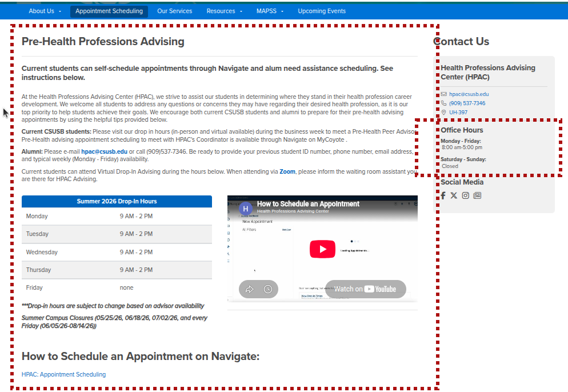
Task: Click the H channel avatar on video
Action: point(246,209)
